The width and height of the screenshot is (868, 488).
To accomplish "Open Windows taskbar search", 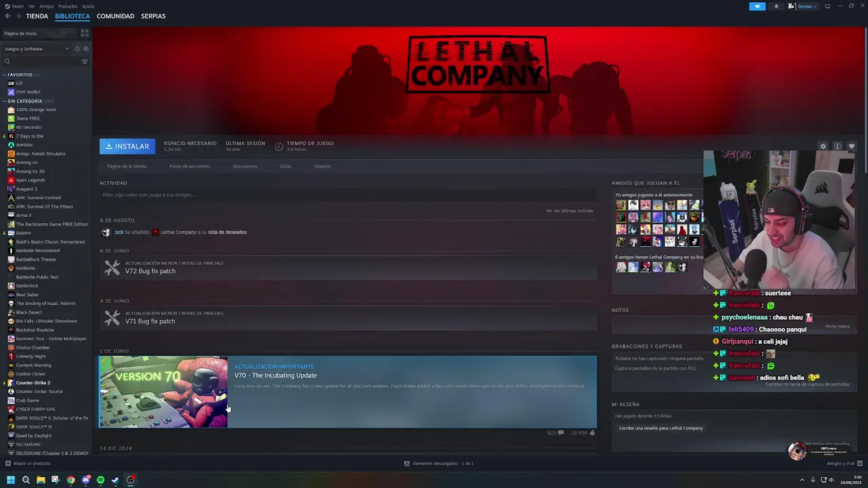I will tap(26, 480).
